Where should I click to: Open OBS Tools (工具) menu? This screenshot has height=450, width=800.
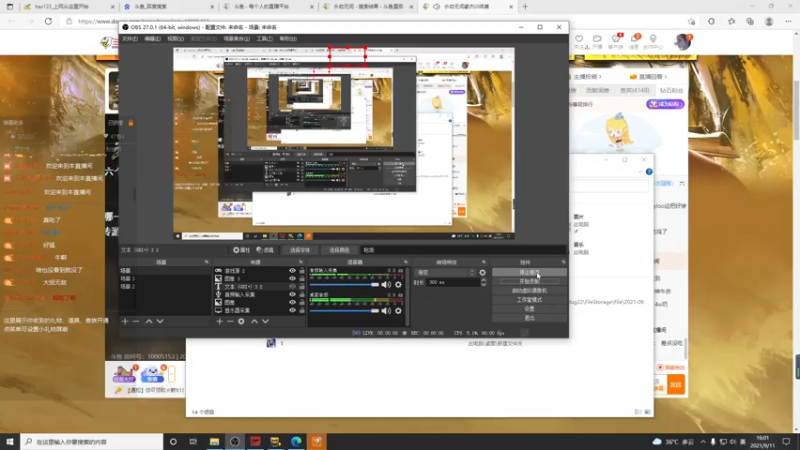(x=264, y=39)
